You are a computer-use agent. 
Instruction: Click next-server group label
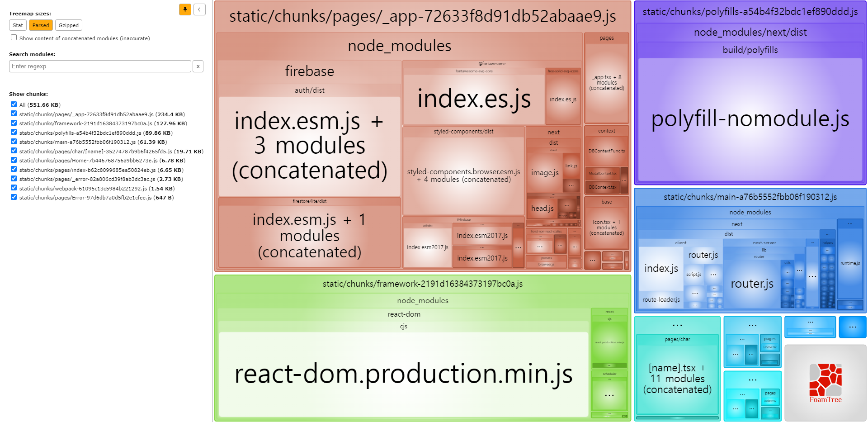click(764, 243)
